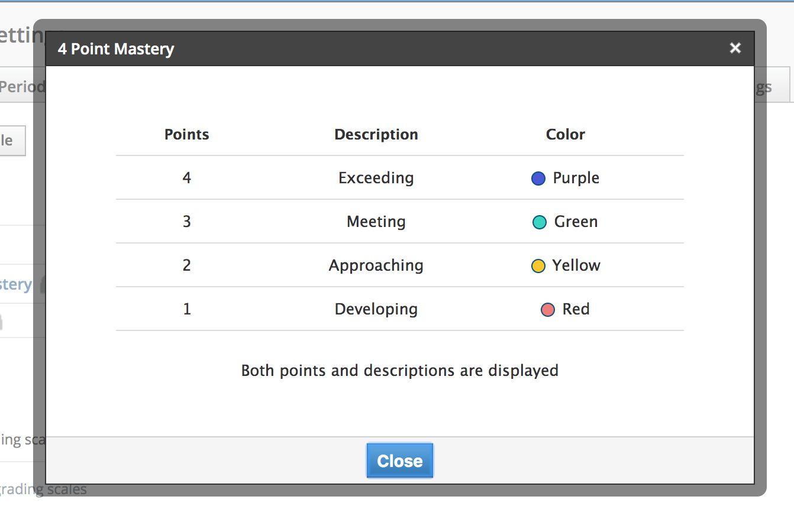
Task: Click the 4 Point Mastery dialog title
Action: point(116,49)
